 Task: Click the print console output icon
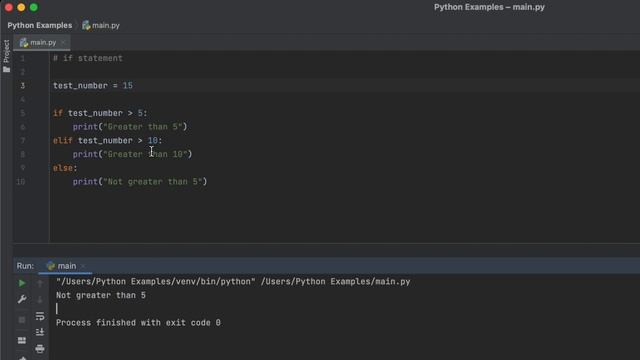pyautogui.click(x=40, y=349)
